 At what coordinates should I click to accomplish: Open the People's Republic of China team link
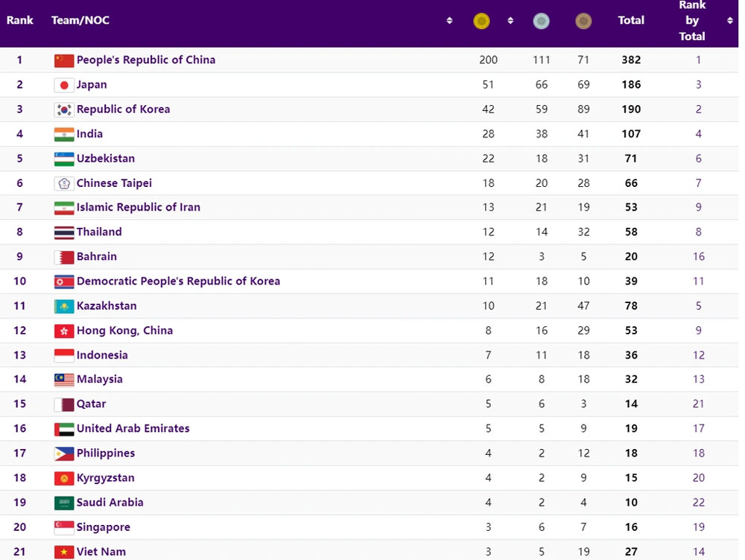tap(146, 60)
